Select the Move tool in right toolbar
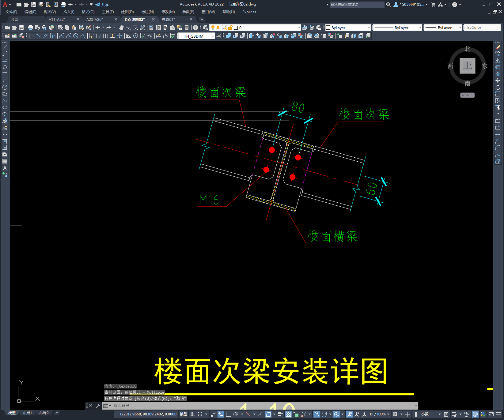Image resolution: width=504 pixels, height=420 pixels. pos(498,81)
